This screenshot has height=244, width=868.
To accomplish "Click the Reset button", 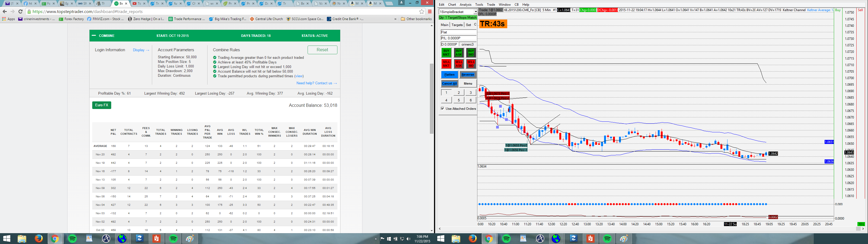I will (x=322, y=50).
